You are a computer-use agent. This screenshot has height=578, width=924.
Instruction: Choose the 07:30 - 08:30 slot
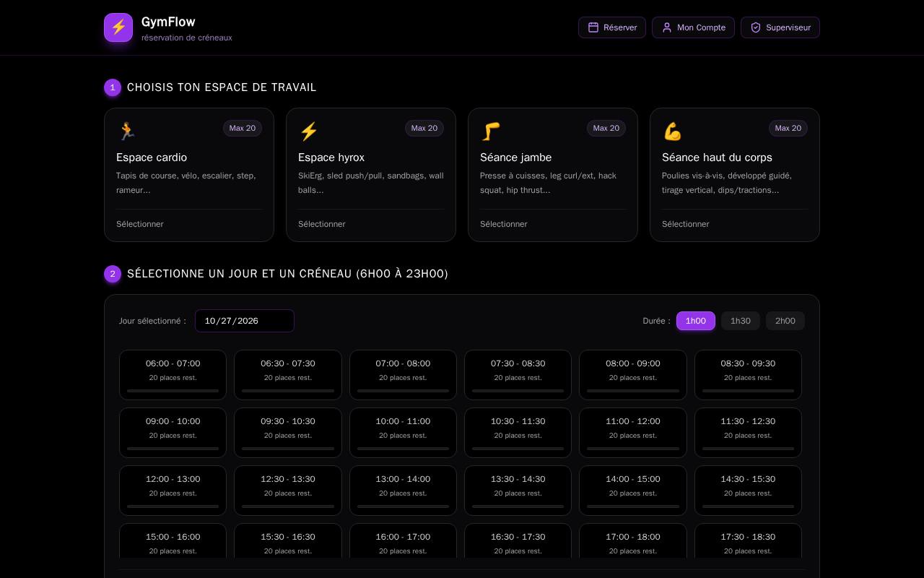[518, 375]
